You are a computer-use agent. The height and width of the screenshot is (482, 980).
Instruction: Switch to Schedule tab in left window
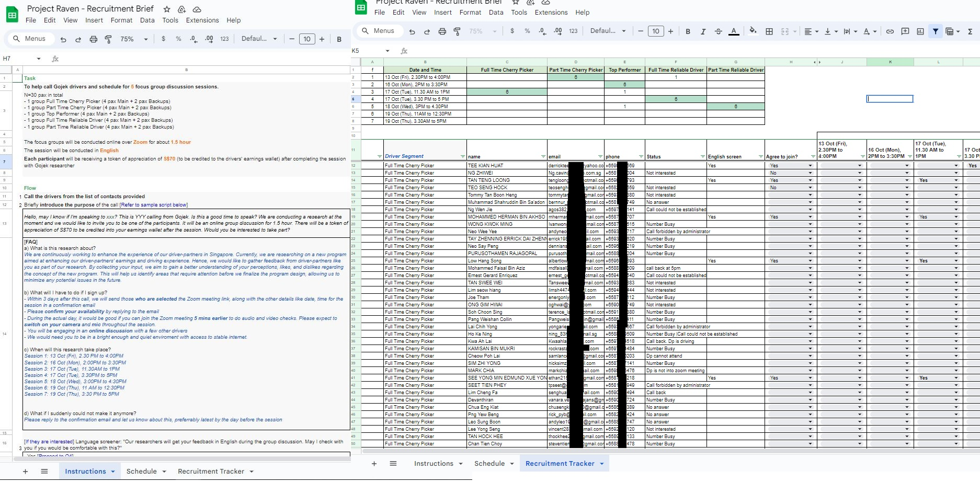pos(142,471)
